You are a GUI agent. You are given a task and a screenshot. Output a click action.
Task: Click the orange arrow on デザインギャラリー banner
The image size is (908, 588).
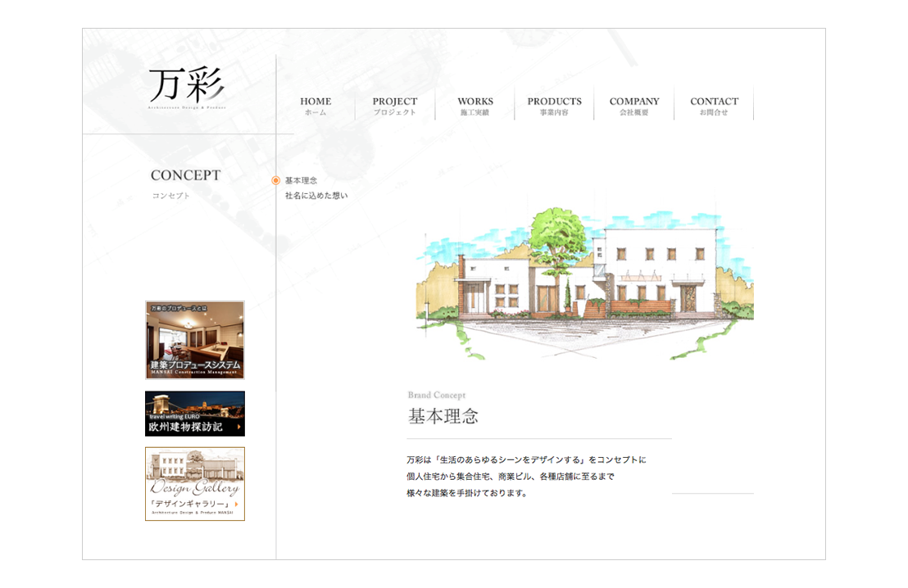click(237, 504)
